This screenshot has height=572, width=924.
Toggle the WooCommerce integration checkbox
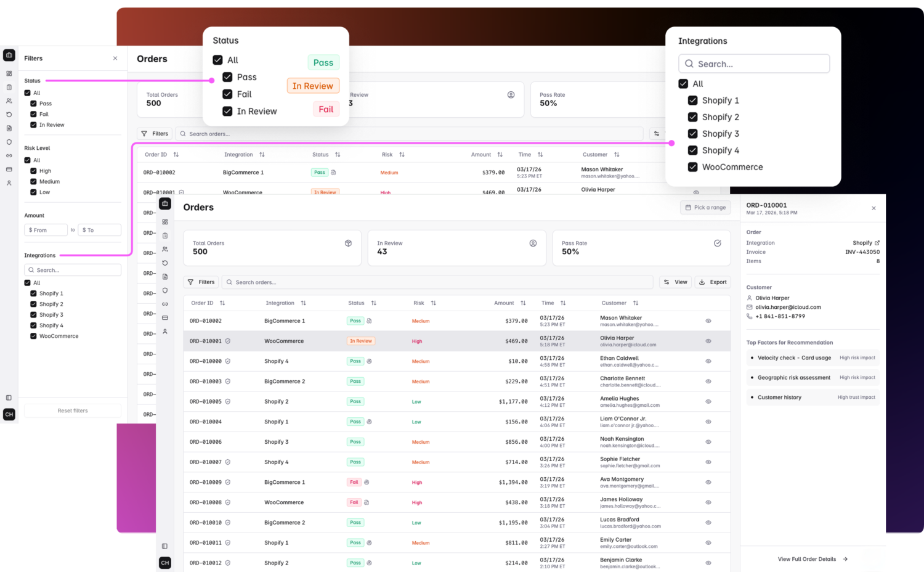pos(692,166)
